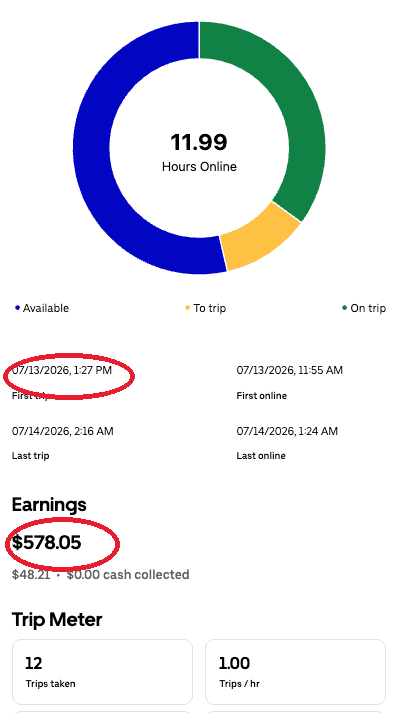397x714 pixels.
Task: Click the green On trip legend dot
Action: pos(344,308)
